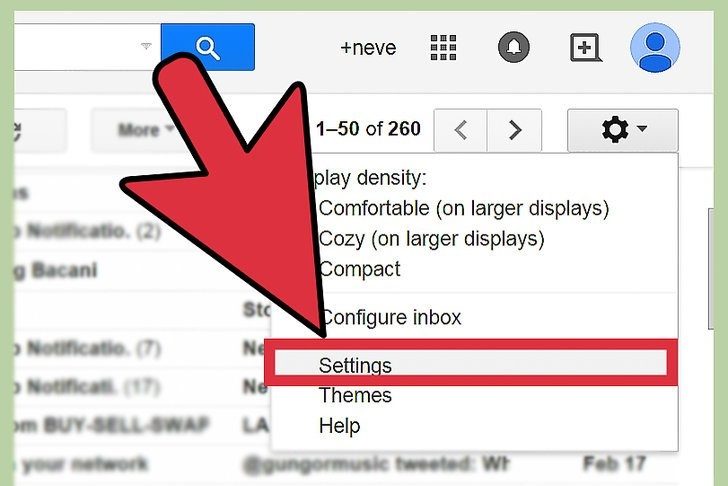This screenshot has width=728, height=486.
Task: Open the account profile avatar
Action: tap(656, 47)
